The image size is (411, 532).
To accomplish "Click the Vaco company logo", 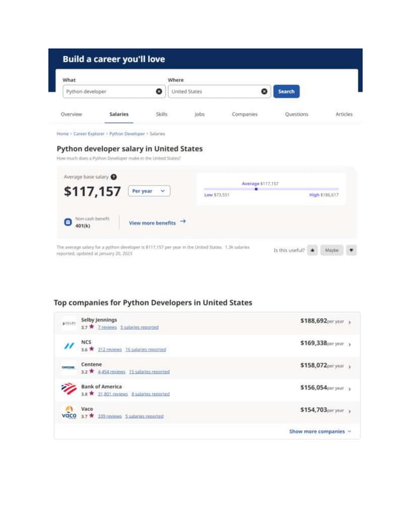I will point(69,412).
